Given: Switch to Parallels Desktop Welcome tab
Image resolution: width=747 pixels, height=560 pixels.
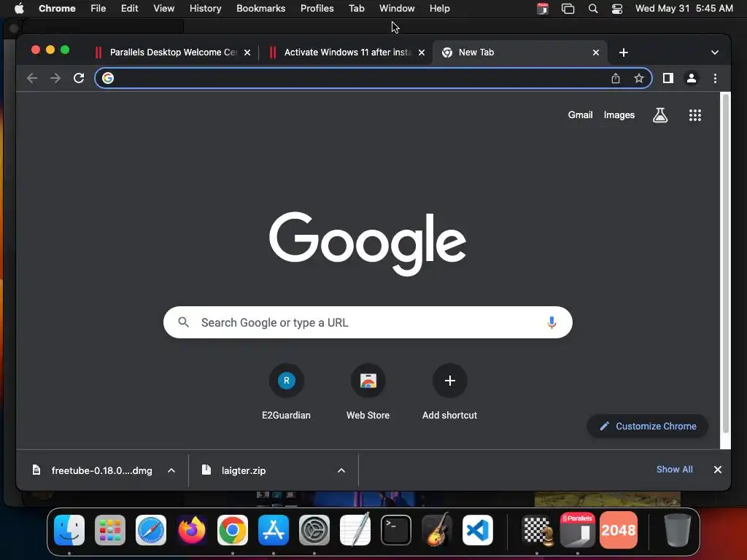Looking at the screenshot, I should coord(173,52).
